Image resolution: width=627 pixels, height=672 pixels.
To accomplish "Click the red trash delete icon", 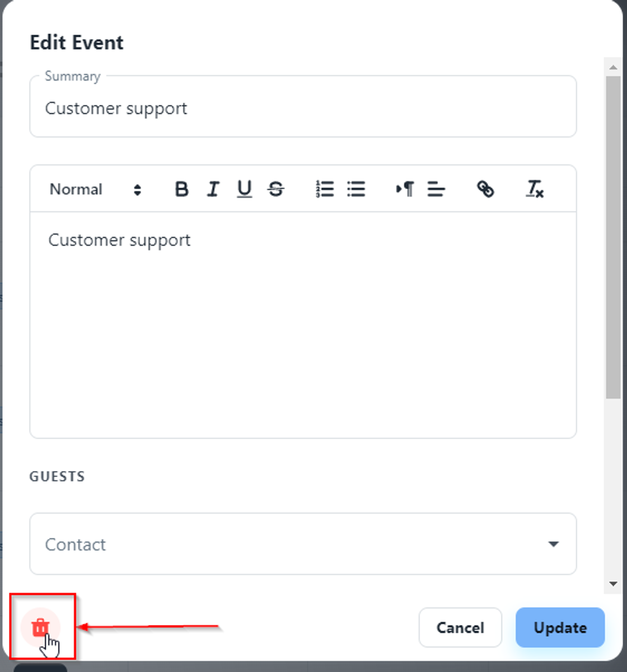I will [x=40, y=628].
